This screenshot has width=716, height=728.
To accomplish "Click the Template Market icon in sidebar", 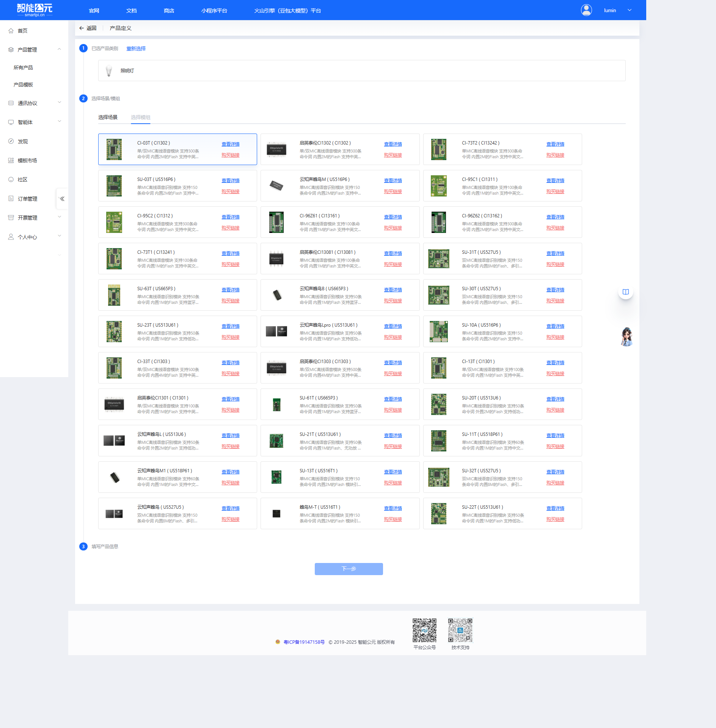I will point(11,160).
